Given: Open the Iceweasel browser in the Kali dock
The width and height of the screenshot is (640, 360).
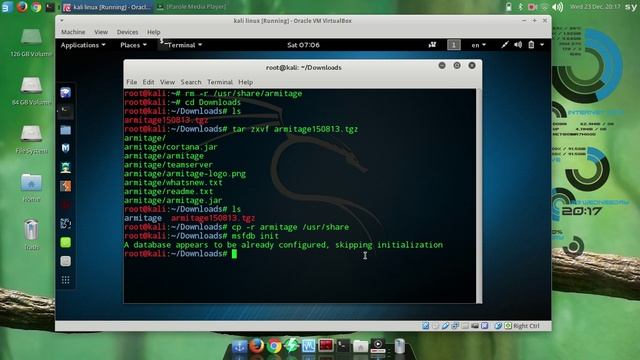Looking at the screenshot, I should [65, 93].
